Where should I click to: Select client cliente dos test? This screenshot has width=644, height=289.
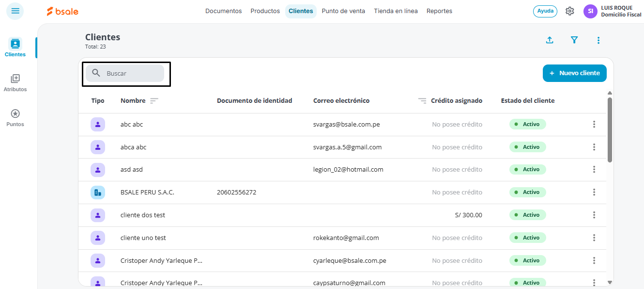point(143,215)
